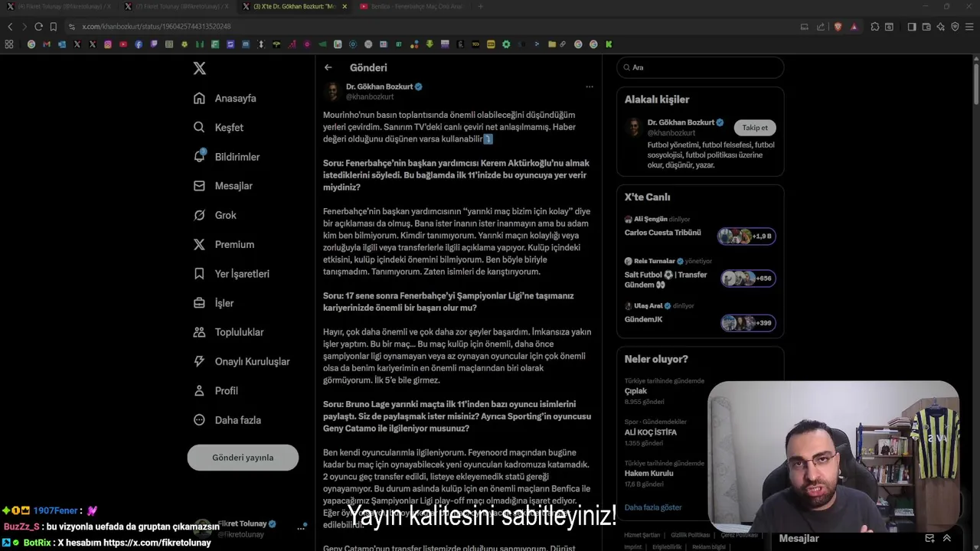Open the extensions puzzle icon
Viewport: 980px width, 551px height.
pos(875,26)
